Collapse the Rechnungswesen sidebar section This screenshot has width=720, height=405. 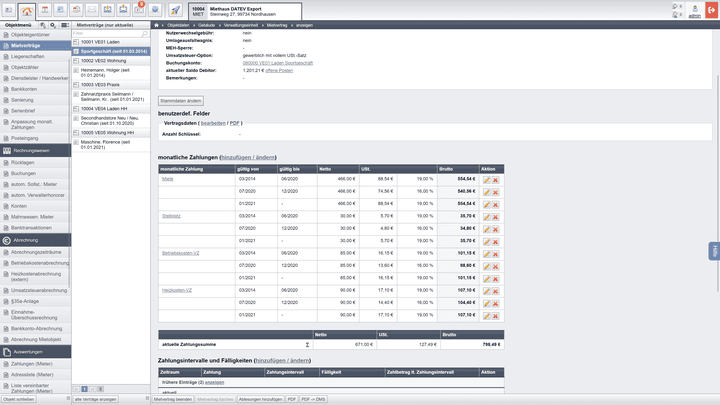click(7, 149)
